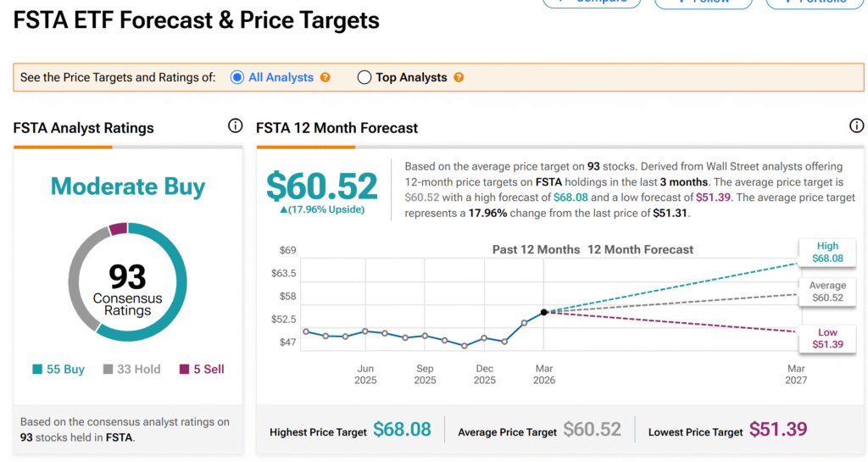Click the High $68.08 forecast label

point(827,252)
